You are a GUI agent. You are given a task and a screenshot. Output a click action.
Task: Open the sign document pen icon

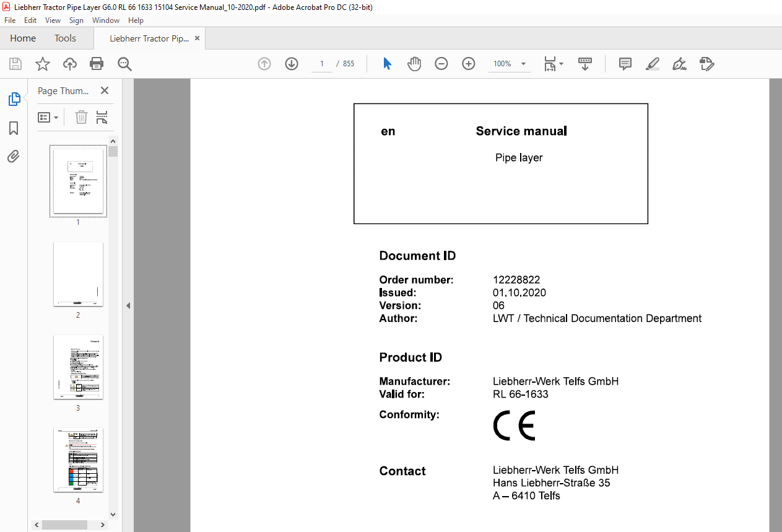coord(680,64)
